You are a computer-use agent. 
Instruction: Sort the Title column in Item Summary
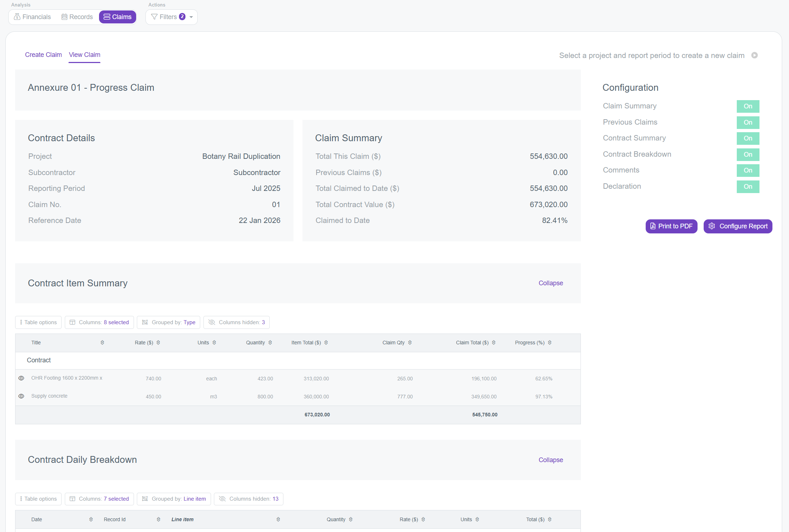point(102,343)
